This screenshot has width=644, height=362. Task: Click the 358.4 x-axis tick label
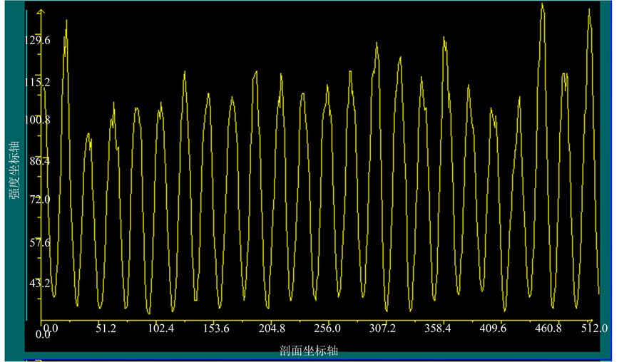[x=438, y=329]
